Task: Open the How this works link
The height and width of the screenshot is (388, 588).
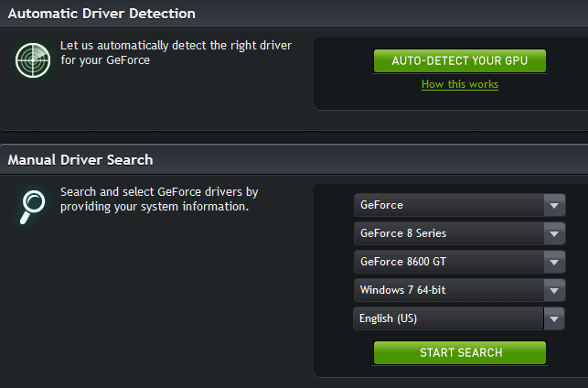Action: [460, 84]
